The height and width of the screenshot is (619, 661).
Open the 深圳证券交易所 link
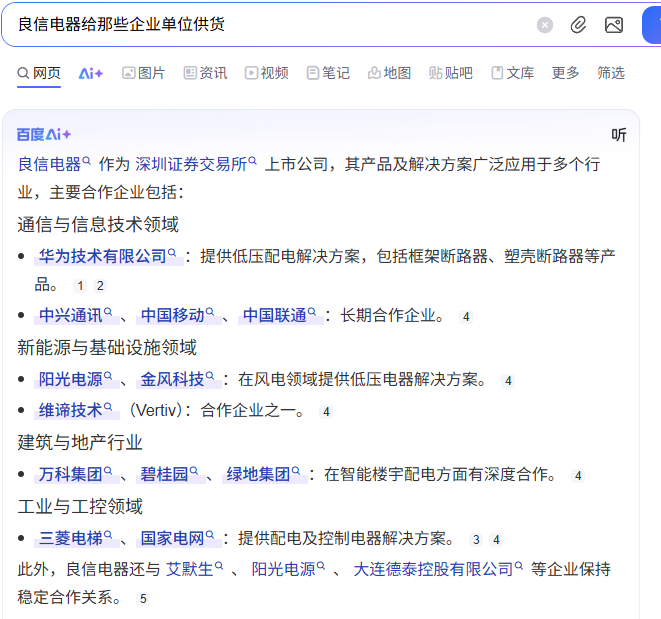point(196,164)
